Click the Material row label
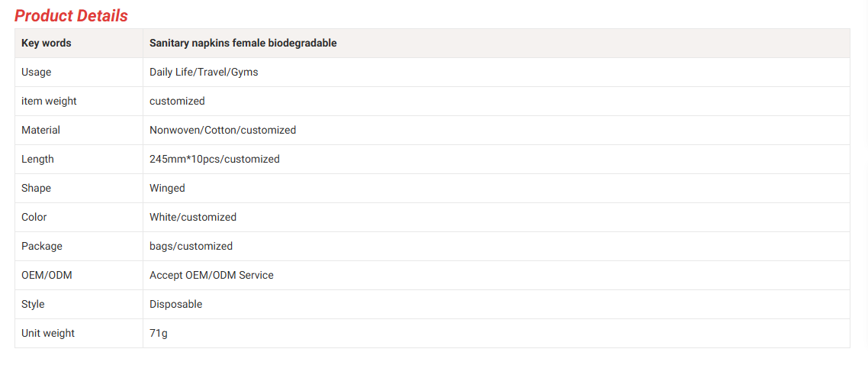Viewport: 868px width, 365px height. pos(40,130)
